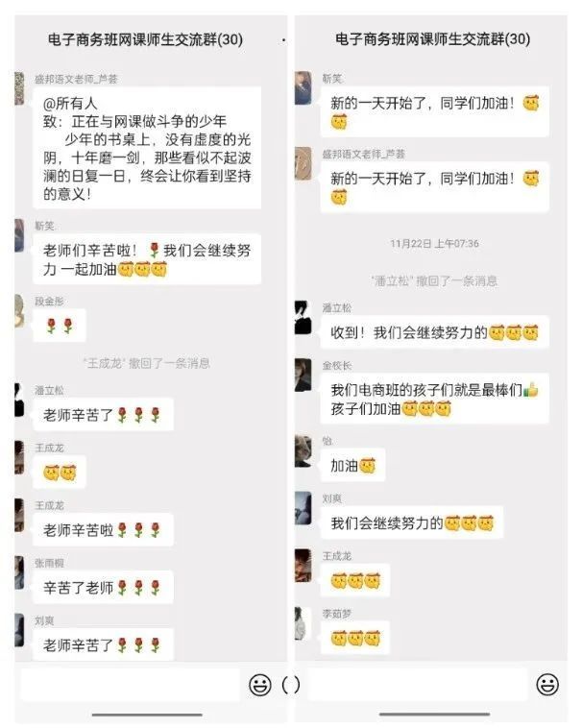Tap 王成龙's avatar beside fist emojis, right chat
The height and width of the screenshot is (728, 582).
[303, 566]
